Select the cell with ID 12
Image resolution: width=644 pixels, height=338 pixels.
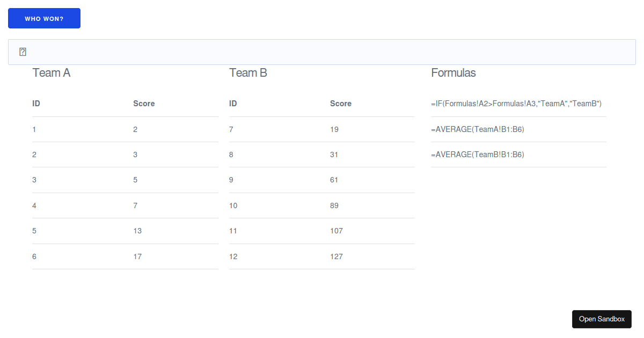(233, 256)
